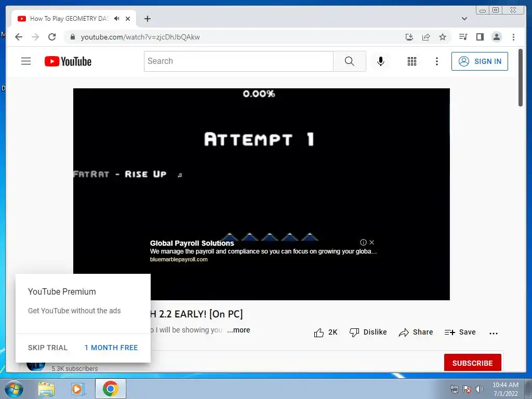Open more actions ellipsis below video
Screen dimensions: 532x399
[494, 333]
